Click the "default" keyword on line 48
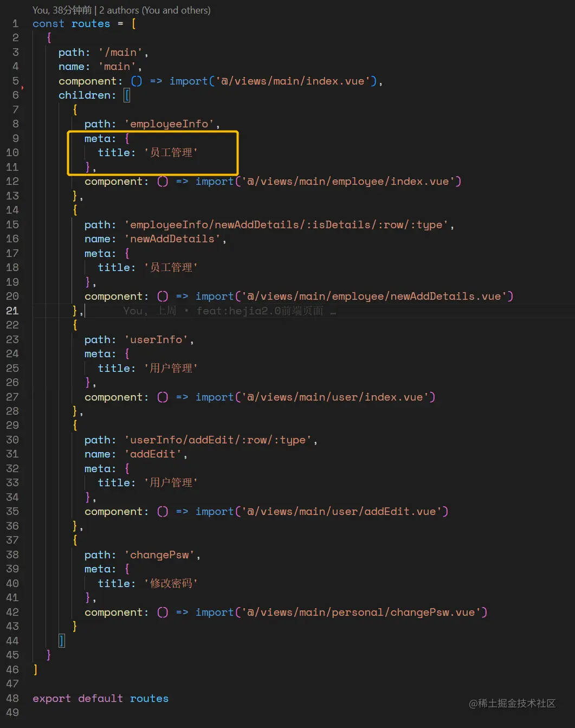The width and height of the screenshot is (575, 728). tap(100, 699)
